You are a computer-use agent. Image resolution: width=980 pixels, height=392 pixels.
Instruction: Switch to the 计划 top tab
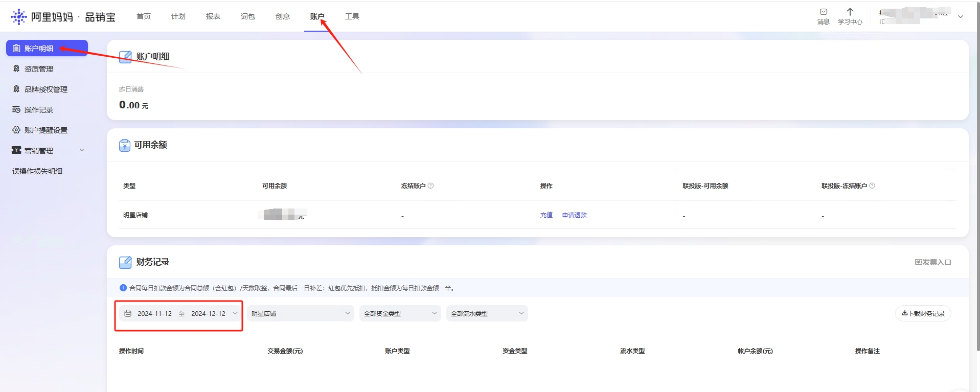(x=178, y=16)
